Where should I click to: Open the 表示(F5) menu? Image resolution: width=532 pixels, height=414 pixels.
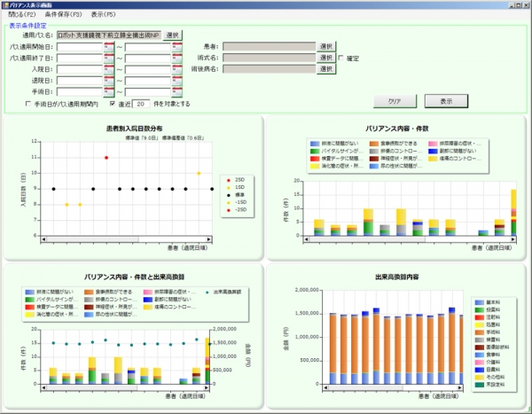[x=103, y=15]
